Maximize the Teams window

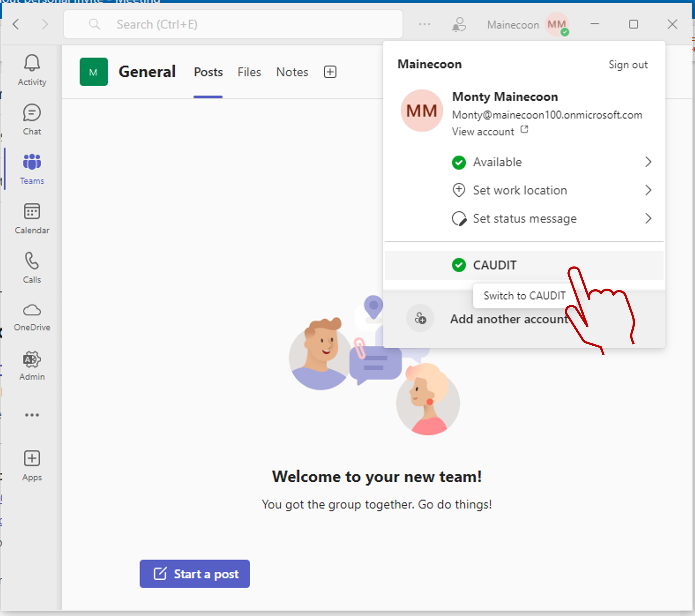633,24
